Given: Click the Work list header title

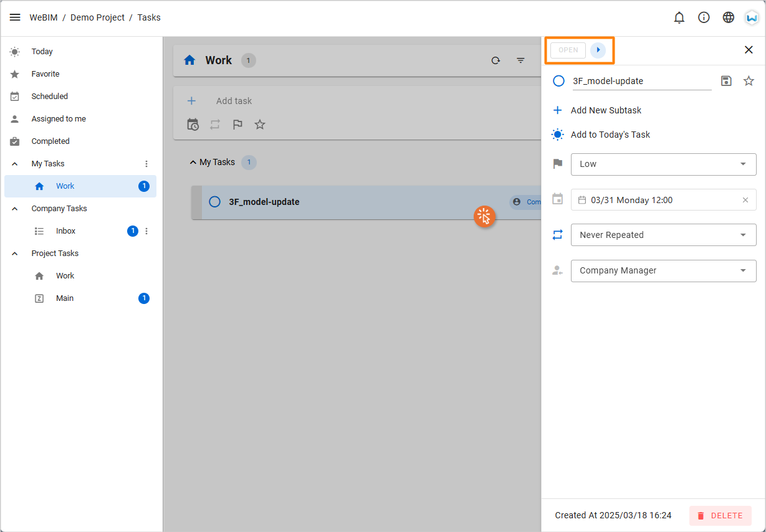Looking at the screenshot, I should [219, 60].
